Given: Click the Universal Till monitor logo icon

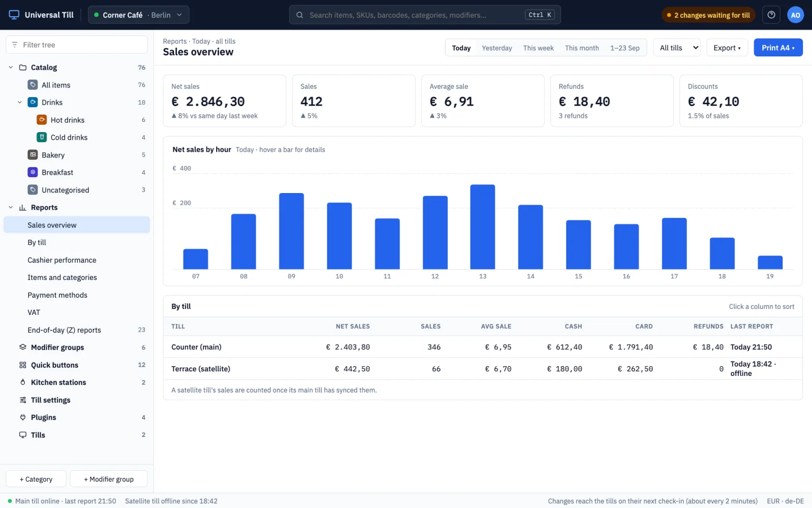Looking at the screenshot, I should pyautogui.click(x=14, y=15).
